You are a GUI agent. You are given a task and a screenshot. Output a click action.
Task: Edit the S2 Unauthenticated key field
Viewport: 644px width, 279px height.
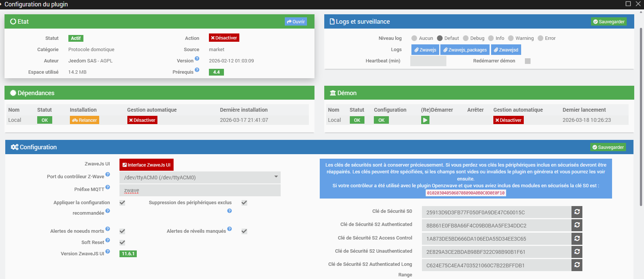pyautogui.click(x=496, y=252)
